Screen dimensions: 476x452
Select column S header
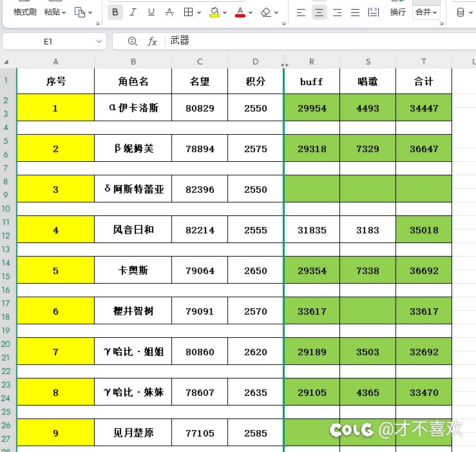(x=368, y=62)
